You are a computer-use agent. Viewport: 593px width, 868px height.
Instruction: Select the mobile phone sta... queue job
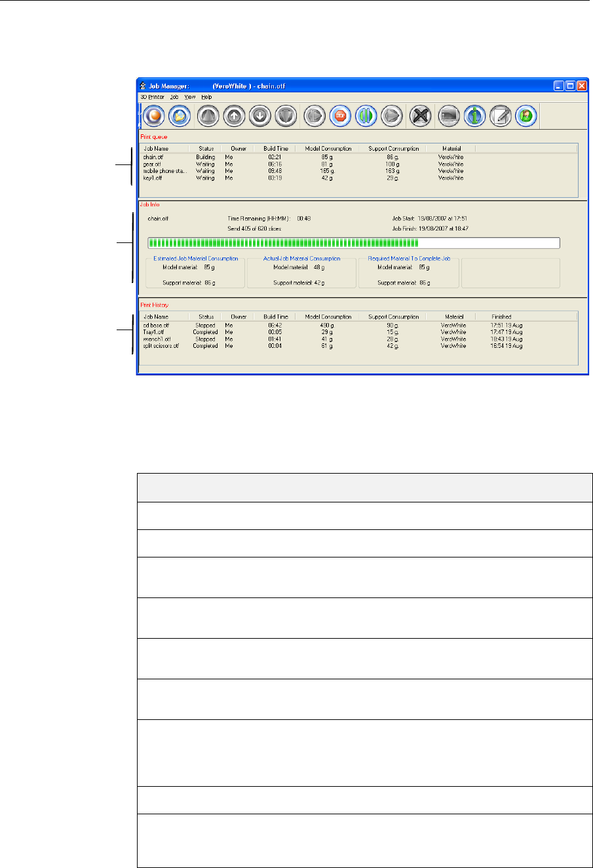(165, 171)
